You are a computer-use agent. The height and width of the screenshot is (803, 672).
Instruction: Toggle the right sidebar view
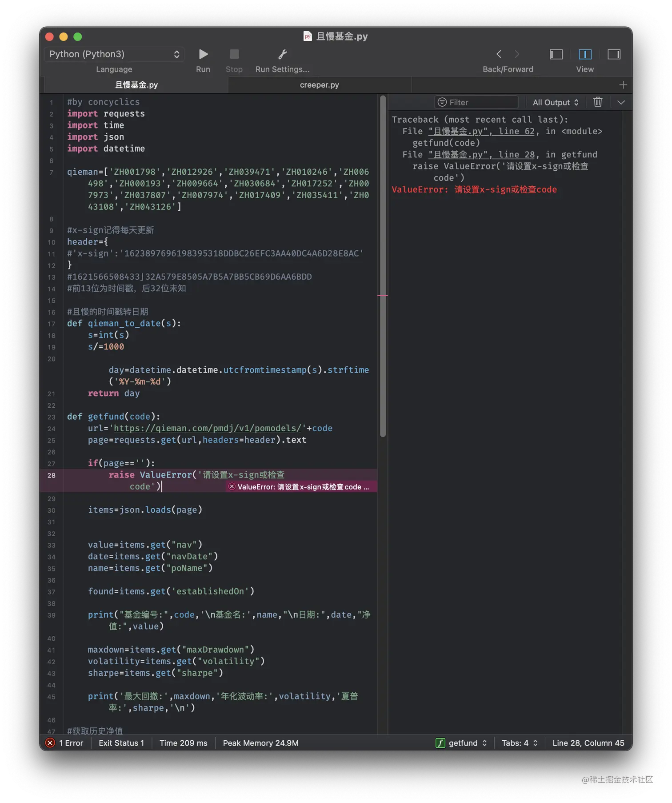pyautogui.click(x=614, y=54)
